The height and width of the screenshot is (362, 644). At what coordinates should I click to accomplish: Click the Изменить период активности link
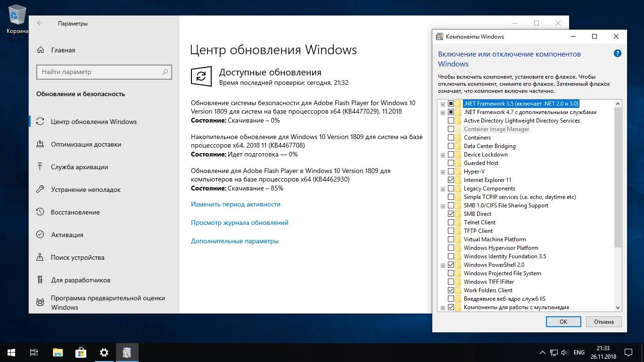click(x=236, y=204)
